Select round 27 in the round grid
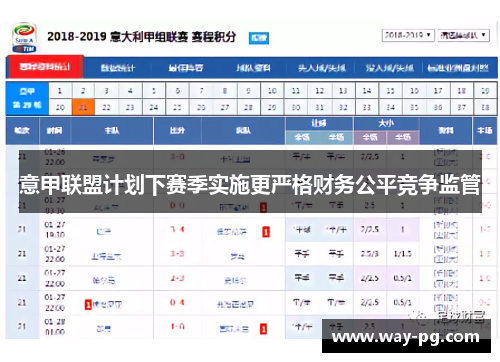This screenshot has height=362, width=500. click(x=225, y=107)
